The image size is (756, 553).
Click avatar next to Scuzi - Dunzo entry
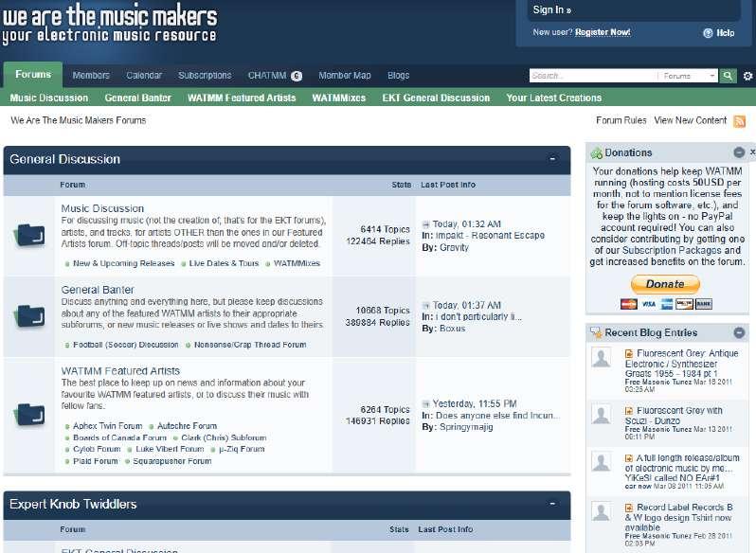pyautogui.click(x=602, y=414)
